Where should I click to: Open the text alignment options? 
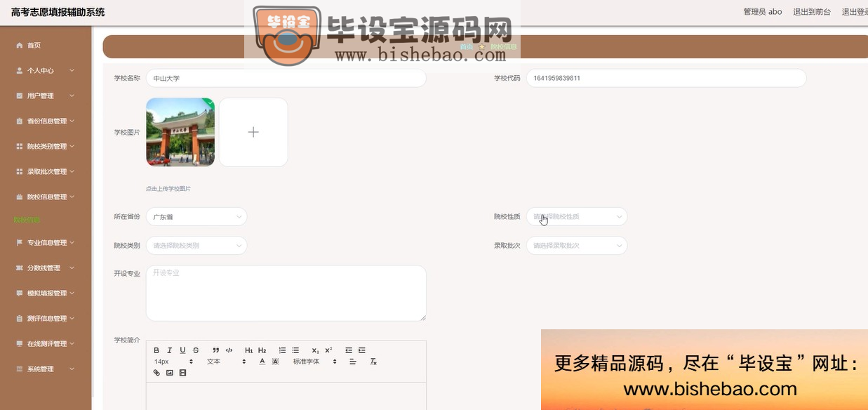point(353,362)
